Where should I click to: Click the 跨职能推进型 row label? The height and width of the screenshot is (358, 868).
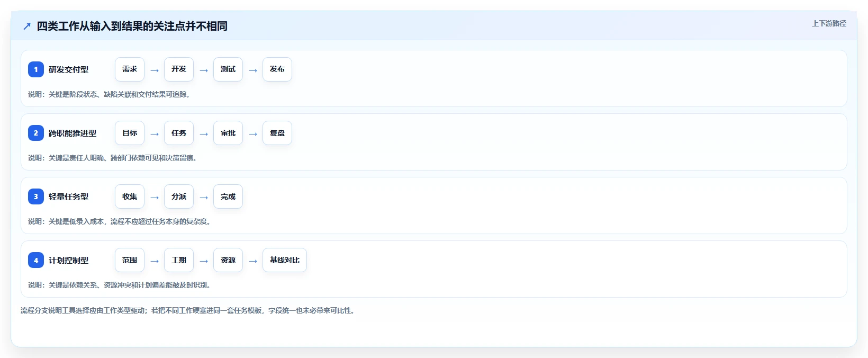click(x=73, y=133)
